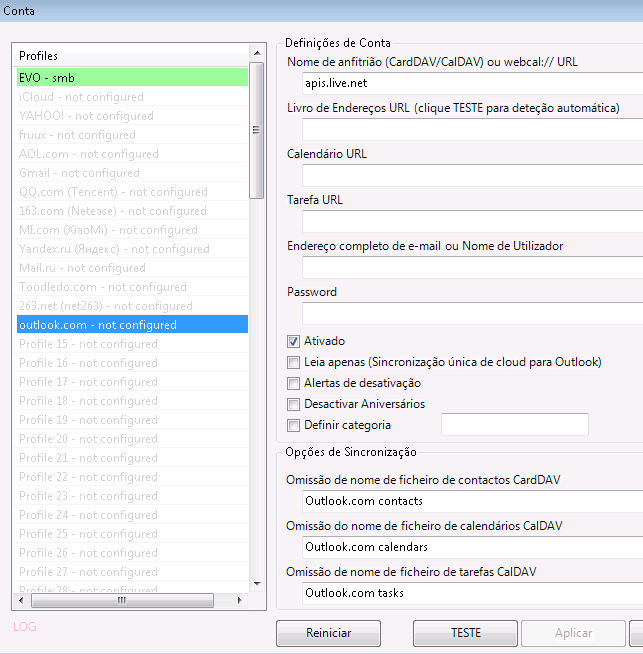The width and height of the screenshot is (643, 654).
Task: Focus the Password field
Action: click(472, 313)
